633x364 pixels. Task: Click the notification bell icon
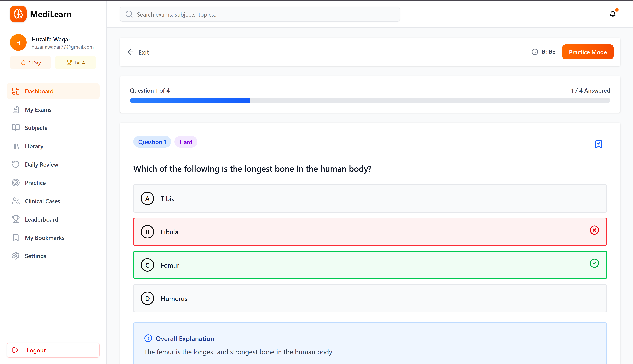click(612, 14)
